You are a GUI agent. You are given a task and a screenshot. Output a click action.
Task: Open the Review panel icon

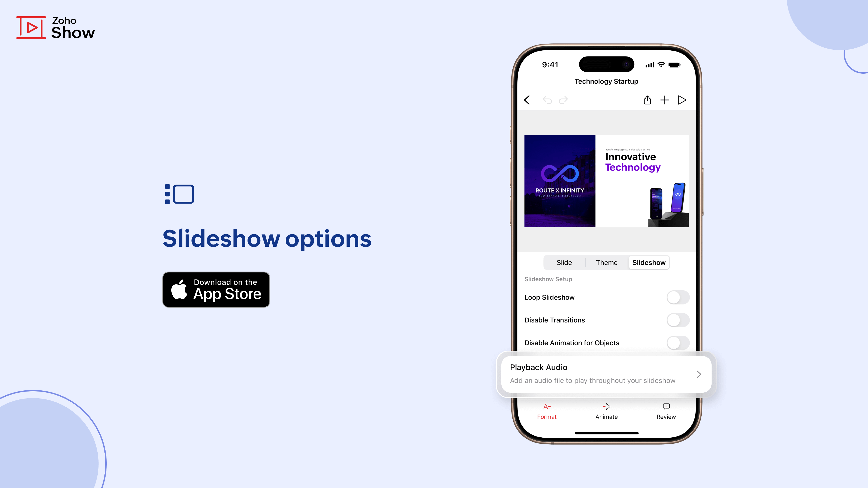point(666,406)
